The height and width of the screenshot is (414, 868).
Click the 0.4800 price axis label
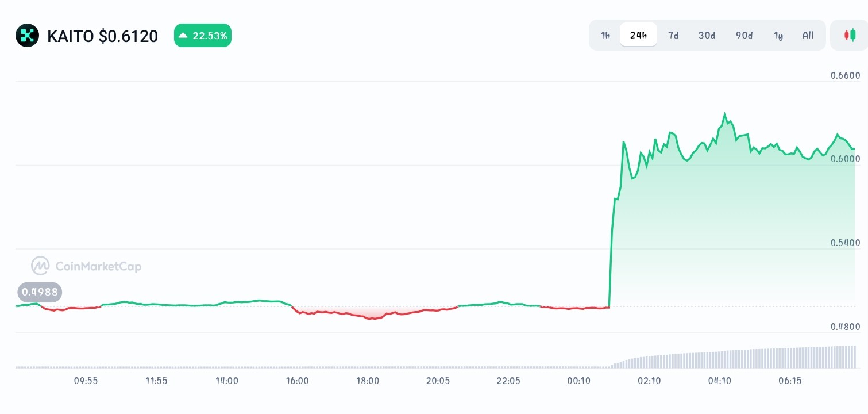pyautogui.click(x=845, y=327)
